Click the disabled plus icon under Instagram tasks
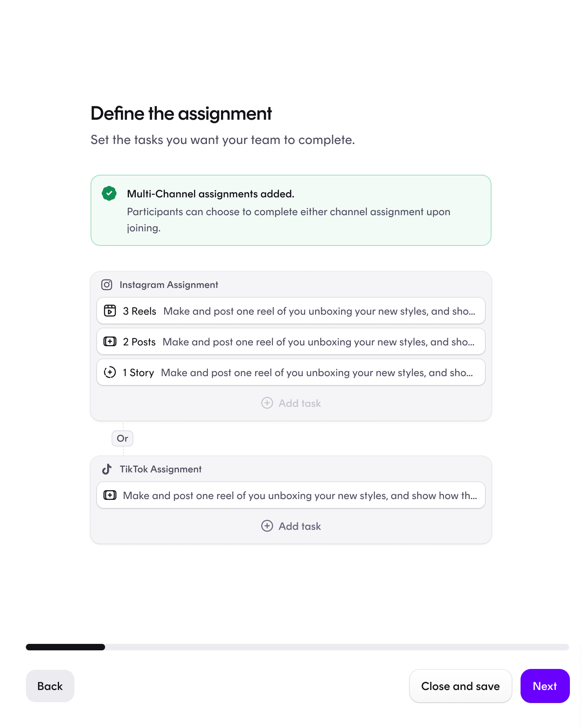 [x=267, y=403]
